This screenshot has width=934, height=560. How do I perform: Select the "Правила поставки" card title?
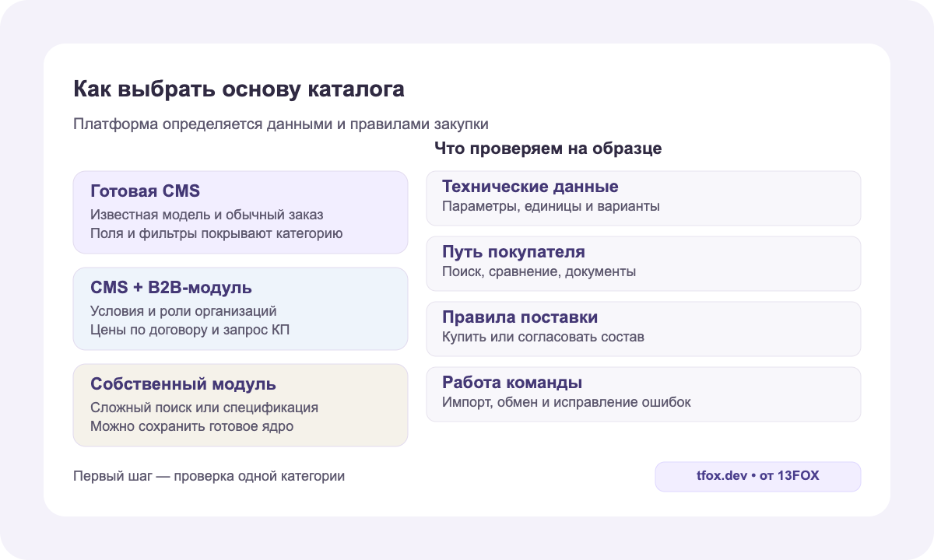tap(520, 317)
